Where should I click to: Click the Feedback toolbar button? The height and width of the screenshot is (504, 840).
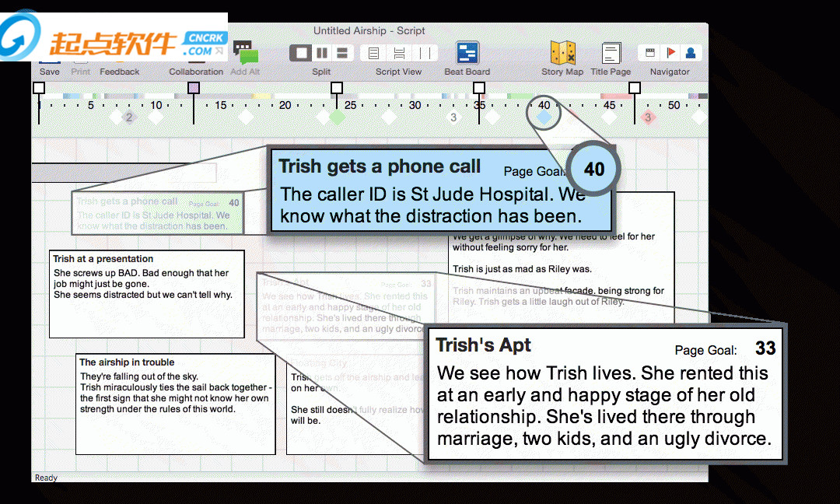[119, 71]
